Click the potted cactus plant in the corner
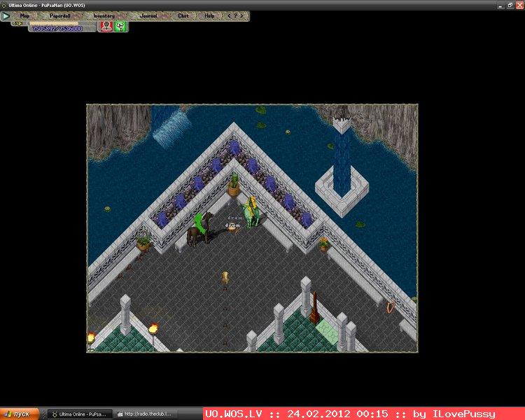This screenshot has width=525, height=420. (x=234, y=185)
